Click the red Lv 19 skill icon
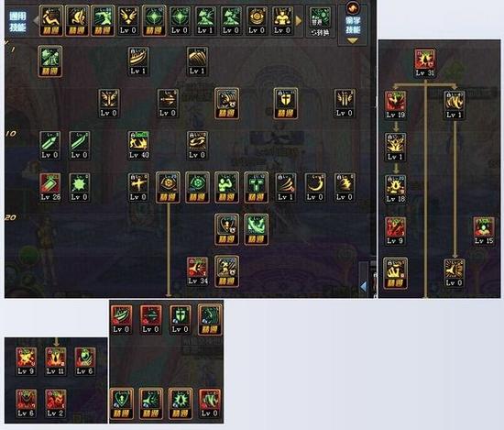Screen dimensions: 504x430 coord(395,105)
